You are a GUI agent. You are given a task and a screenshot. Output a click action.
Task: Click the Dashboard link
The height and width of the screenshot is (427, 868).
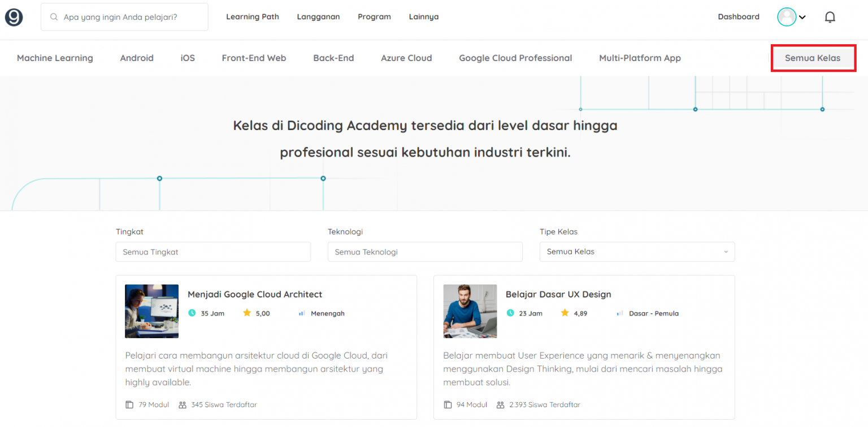[739, 16]
